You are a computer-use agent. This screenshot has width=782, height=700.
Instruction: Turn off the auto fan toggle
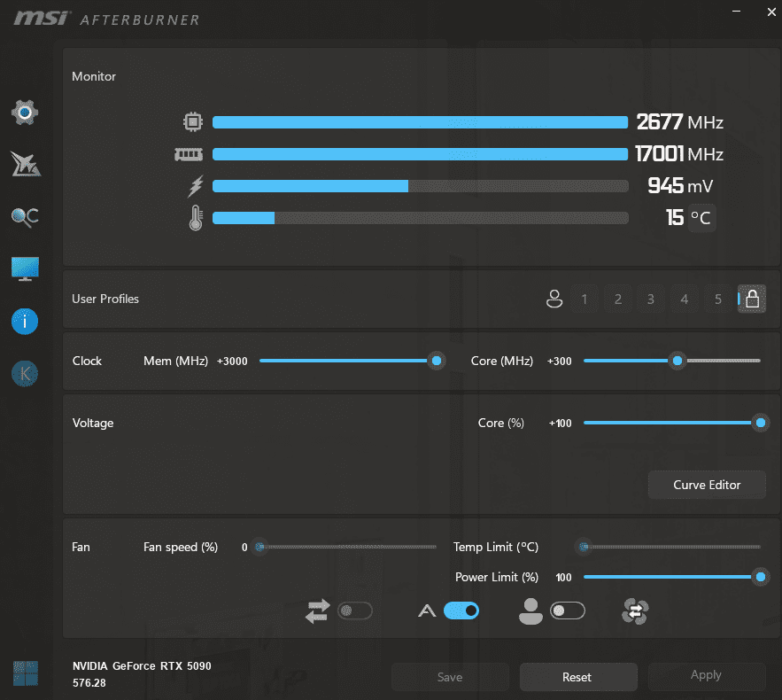click(x=461, y=611)
